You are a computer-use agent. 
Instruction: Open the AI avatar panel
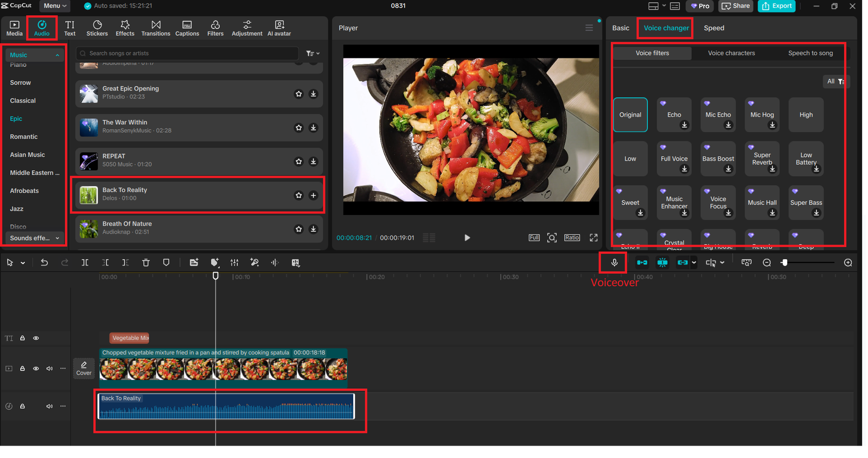(279, 28)
